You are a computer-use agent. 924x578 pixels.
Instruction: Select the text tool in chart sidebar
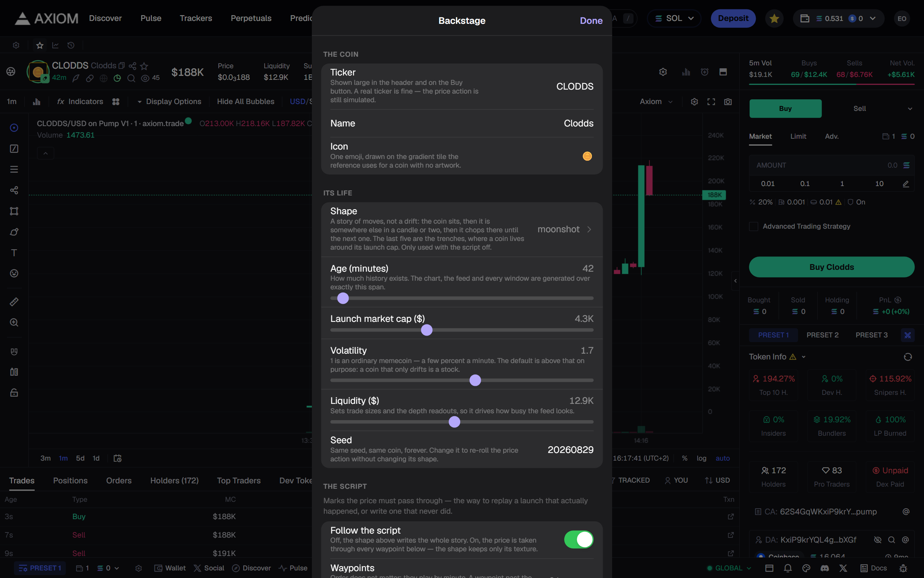click(x=14, y=253)
